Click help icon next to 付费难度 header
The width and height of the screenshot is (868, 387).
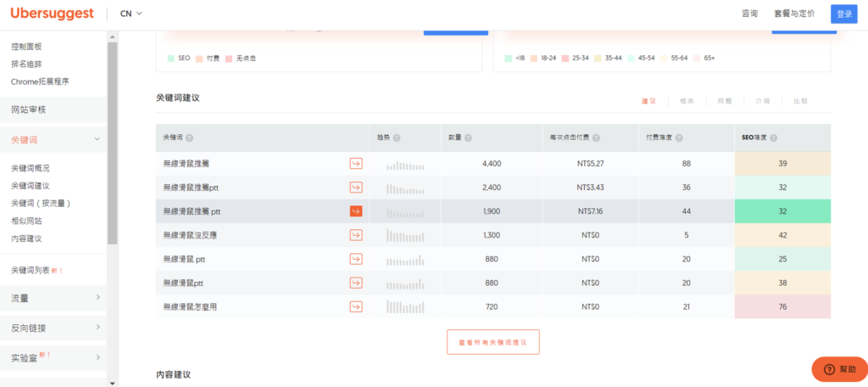point(679,137)
